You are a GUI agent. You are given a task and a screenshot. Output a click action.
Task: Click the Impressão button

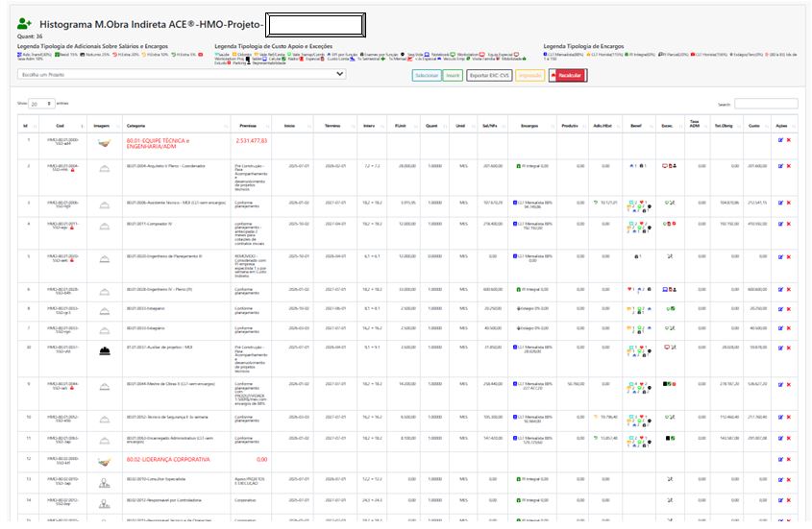[x=529, y=75]
